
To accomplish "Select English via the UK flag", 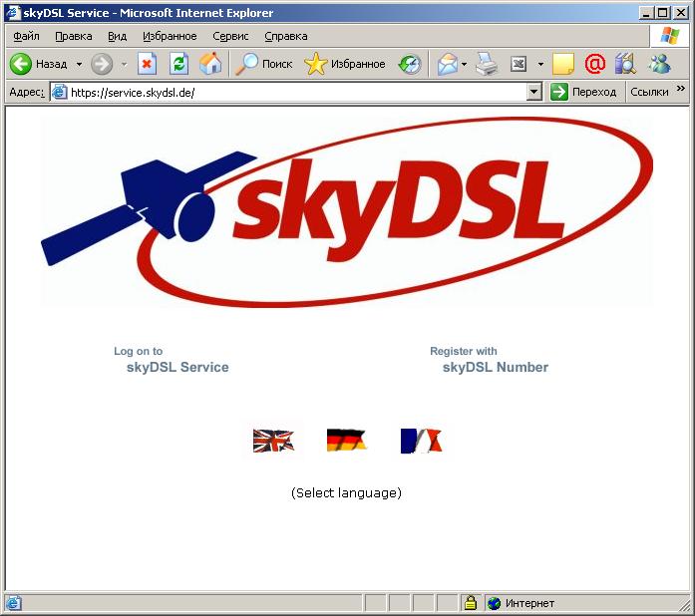I will (273, 441).
